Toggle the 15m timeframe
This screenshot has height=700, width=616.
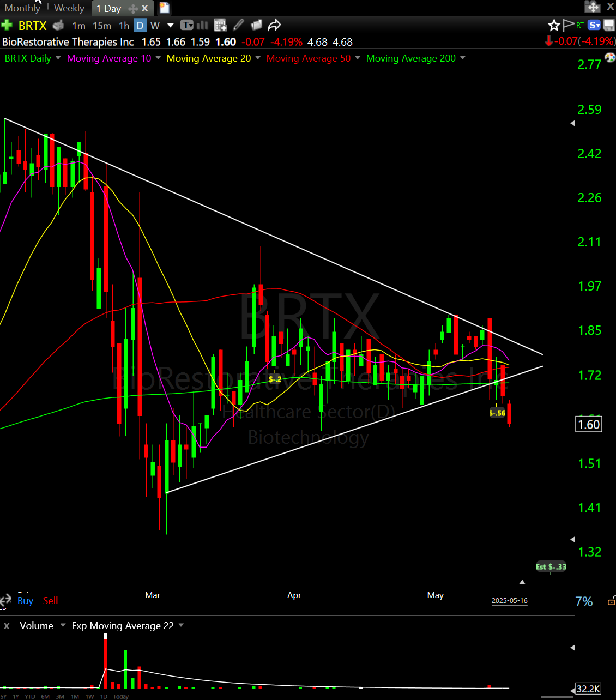(101, 26)
